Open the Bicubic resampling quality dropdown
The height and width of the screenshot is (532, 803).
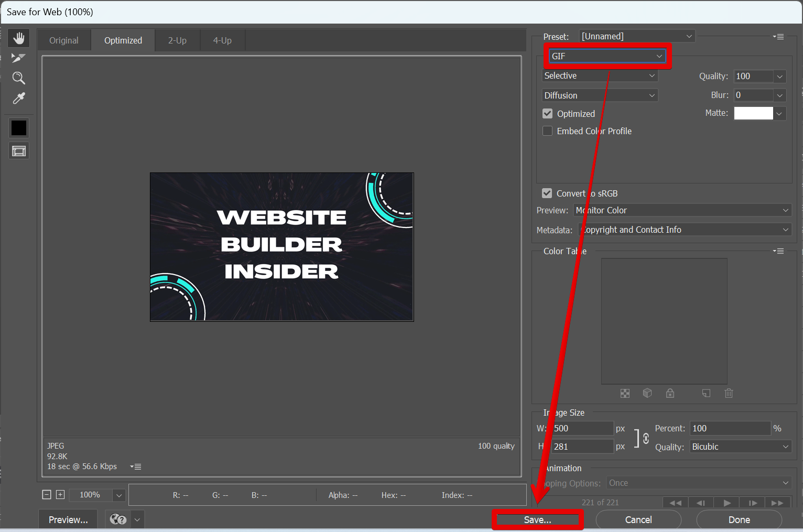pyautogui.click(x=740, y=447)
